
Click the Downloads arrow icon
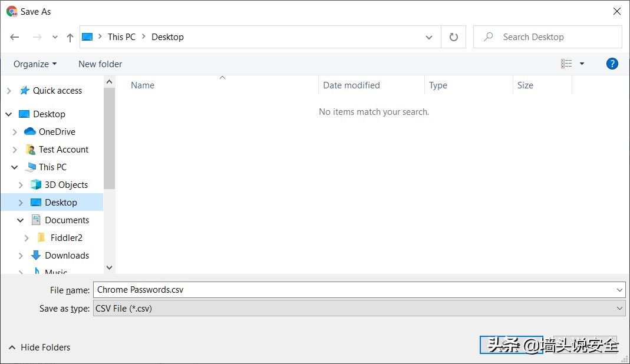tap(36, 255)
